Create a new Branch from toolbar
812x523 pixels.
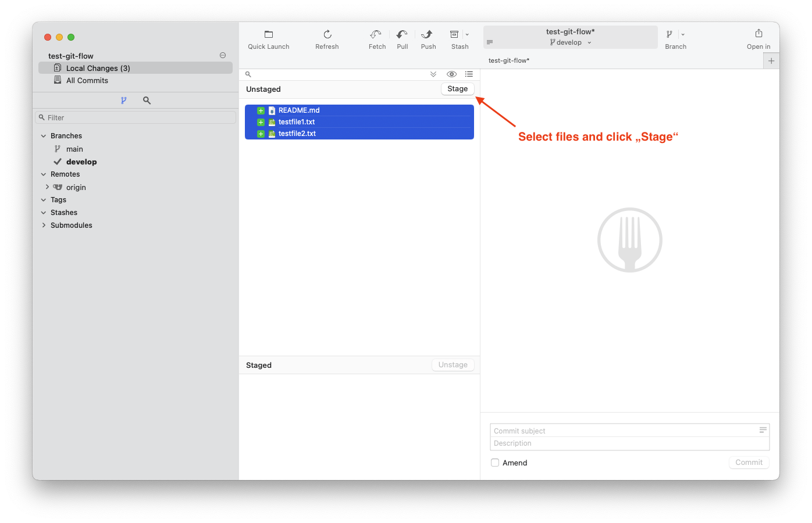coord(669,35)
